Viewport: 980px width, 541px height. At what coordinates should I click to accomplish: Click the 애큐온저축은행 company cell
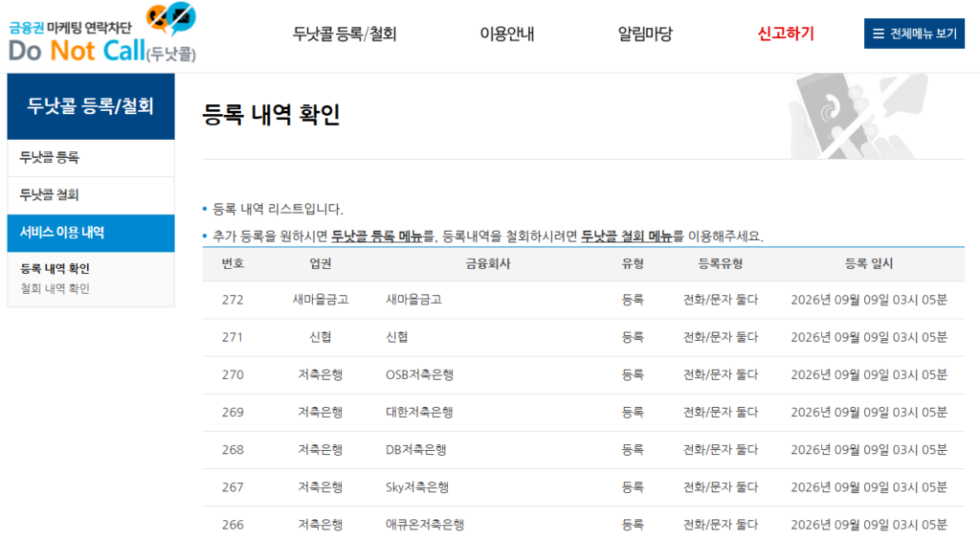click(x=425, y=526)
